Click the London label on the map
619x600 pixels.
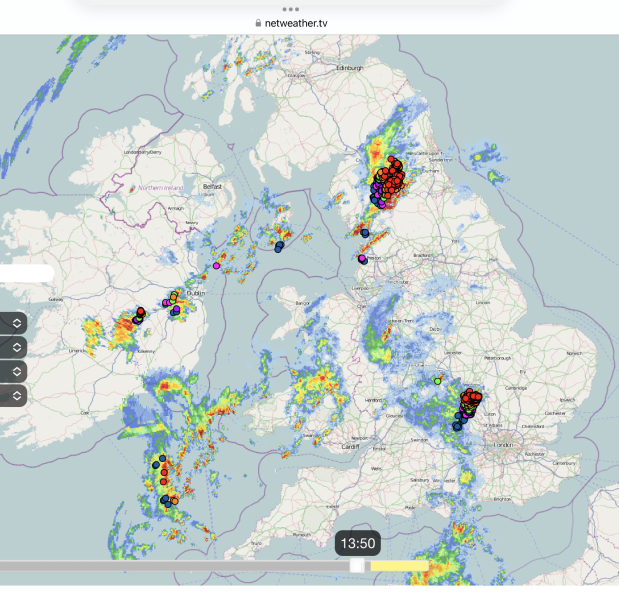click(x=503, y=445)
